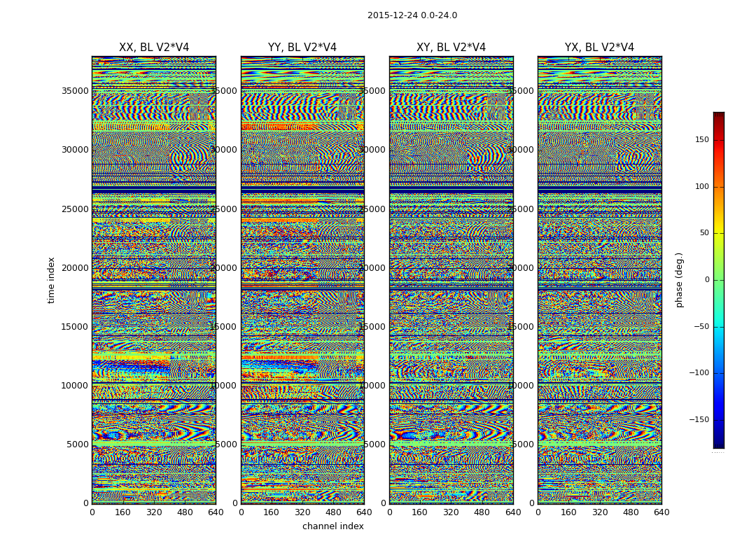The width and height of the screenshot is (735, 560).
Task: Click the 'channel index' x-axis label
Action: click(x=332, y=526)
